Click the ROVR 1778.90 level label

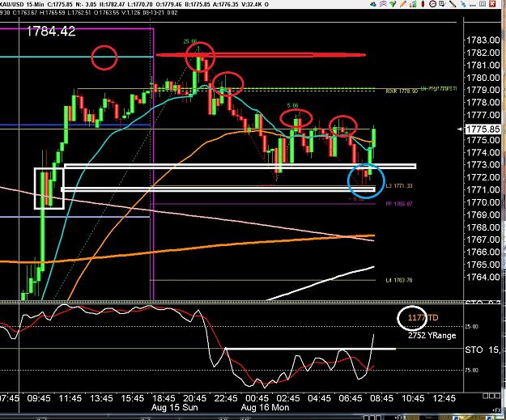(402, 91)
